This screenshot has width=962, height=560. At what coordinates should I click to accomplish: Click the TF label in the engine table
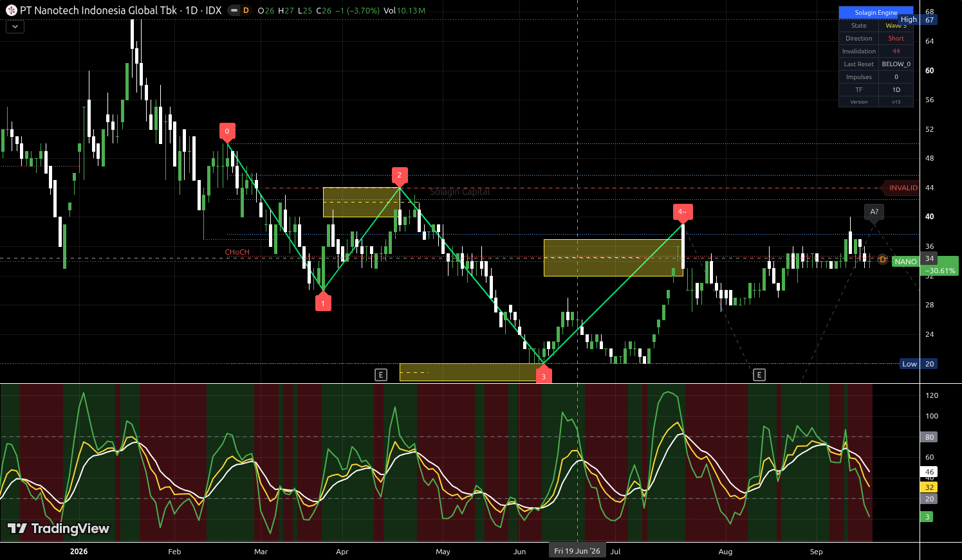click(x=859, y=90)
